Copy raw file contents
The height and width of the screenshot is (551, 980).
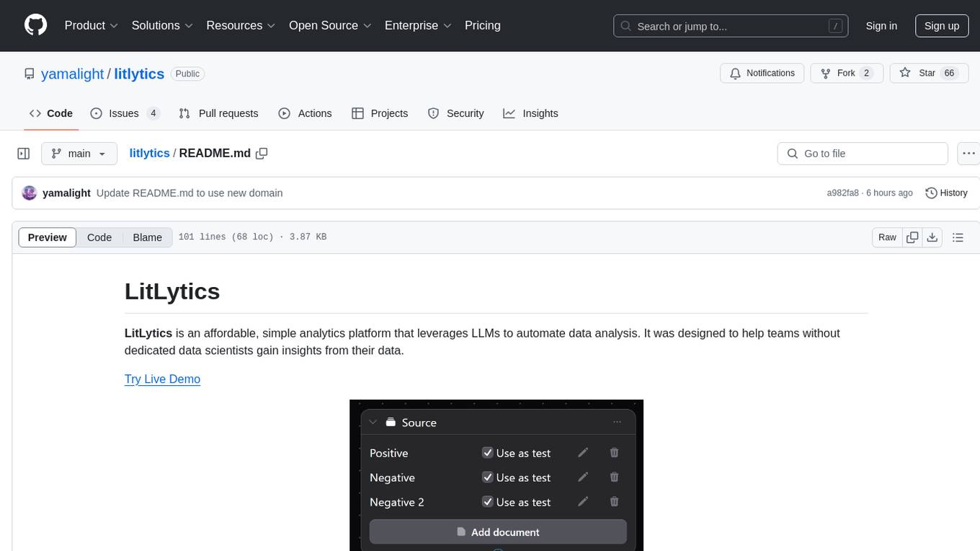pyautogui.click(x=912, y=237)
